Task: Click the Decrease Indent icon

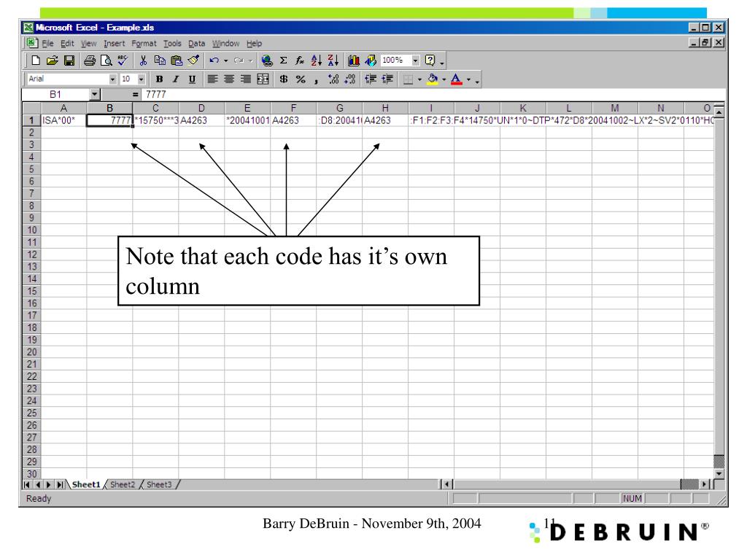Action: click(371, 79)
